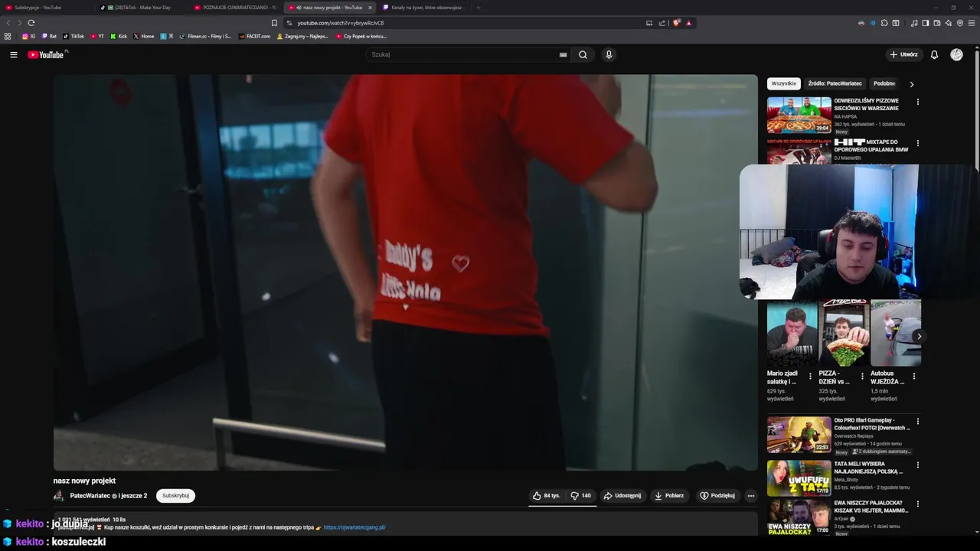Open more actions ellipsis under the video

point(751,496)
